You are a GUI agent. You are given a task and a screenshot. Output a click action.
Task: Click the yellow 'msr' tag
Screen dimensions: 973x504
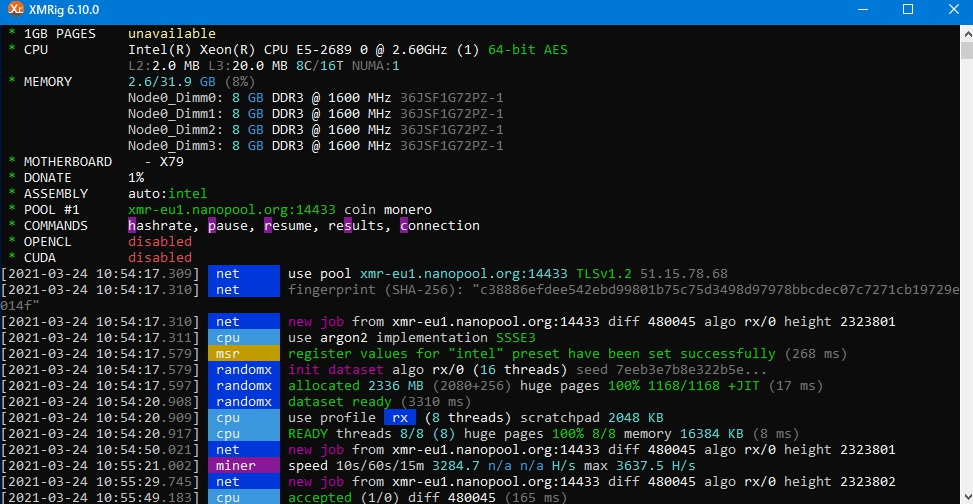[x=244, y=354]
